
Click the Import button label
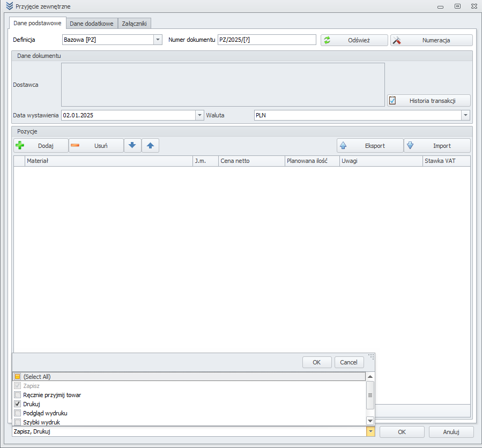click(x=442, y=146)
